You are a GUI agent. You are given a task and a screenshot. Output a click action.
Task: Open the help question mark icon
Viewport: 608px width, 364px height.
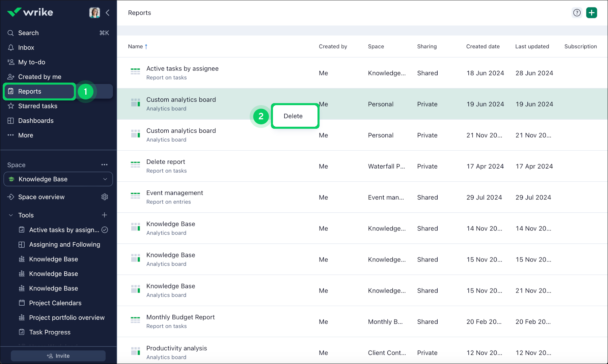(x=577, y=13)
